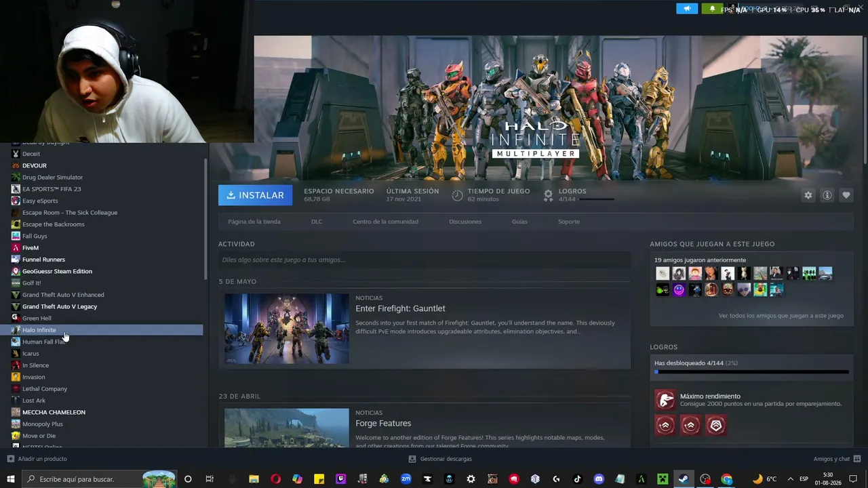Add Halo Infinite to favorites with heart

[846, 195]
